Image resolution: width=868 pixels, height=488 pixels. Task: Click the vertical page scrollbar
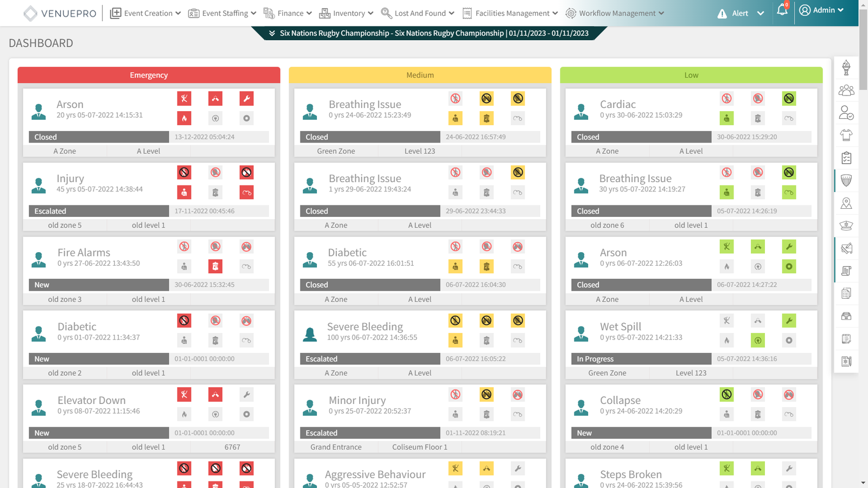pos(863,54)
